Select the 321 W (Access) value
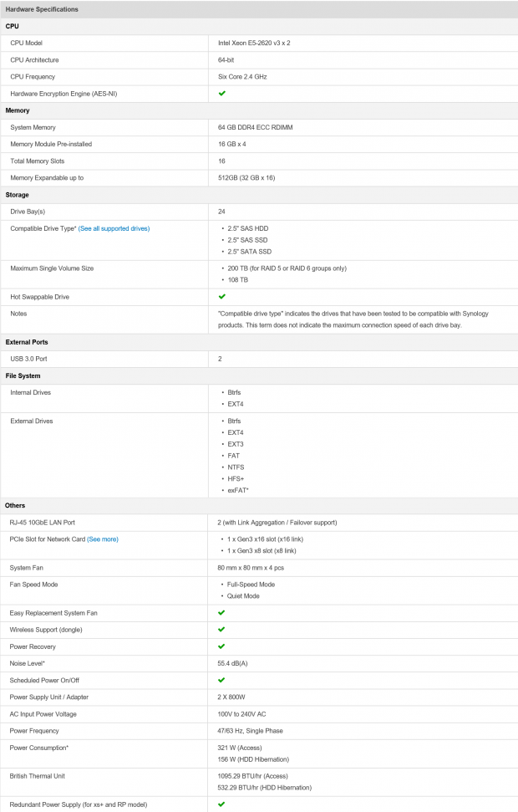Viewport: 518px width, 812px height. [x=240, y=748]
